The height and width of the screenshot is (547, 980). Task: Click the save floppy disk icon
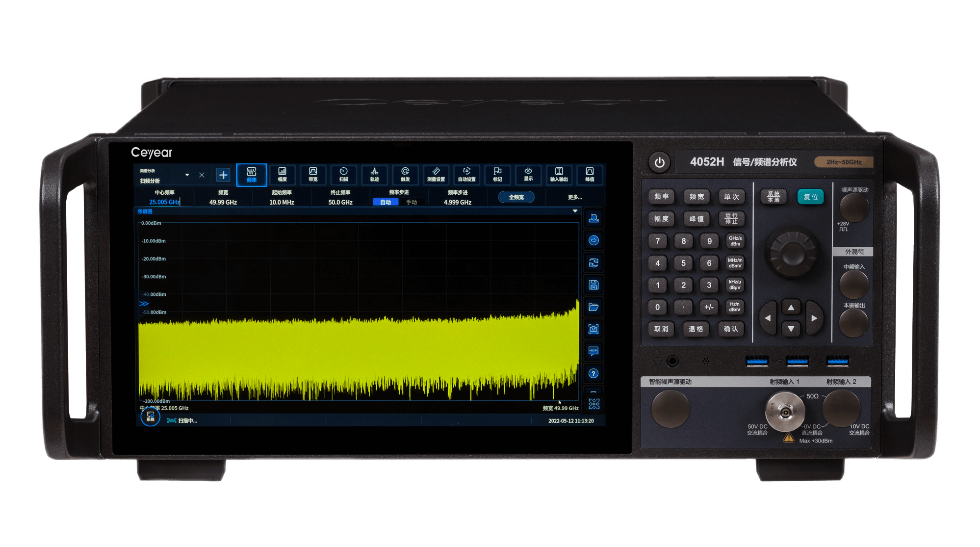click(x=593, y=285)
